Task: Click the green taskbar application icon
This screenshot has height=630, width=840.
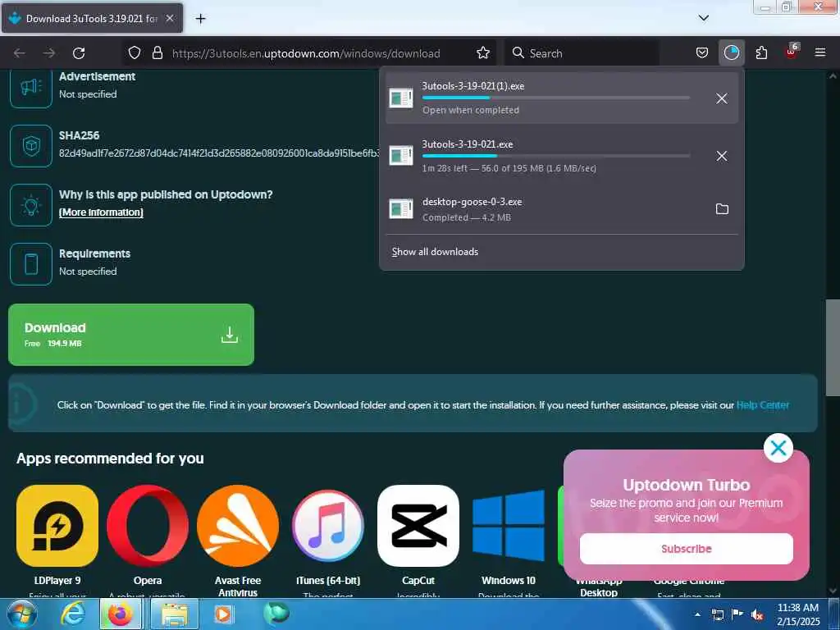Action: coord(276,613)
